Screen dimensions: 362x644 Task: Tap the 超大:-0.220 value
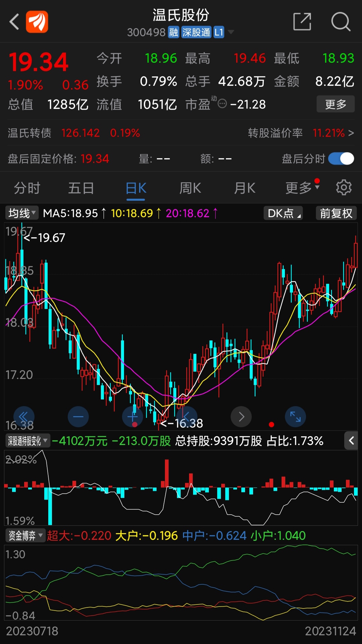pyautogui.click(x=79, y=536)
